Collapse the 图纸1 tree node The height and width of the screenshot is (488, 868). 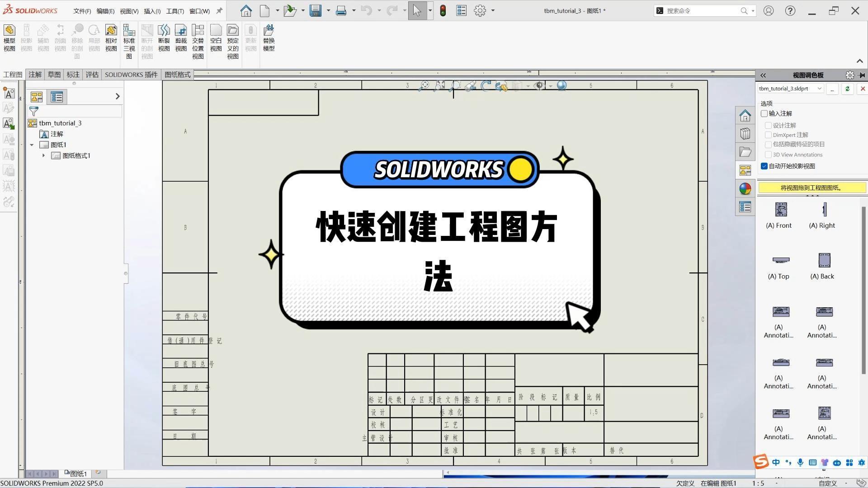click(32, 145)
